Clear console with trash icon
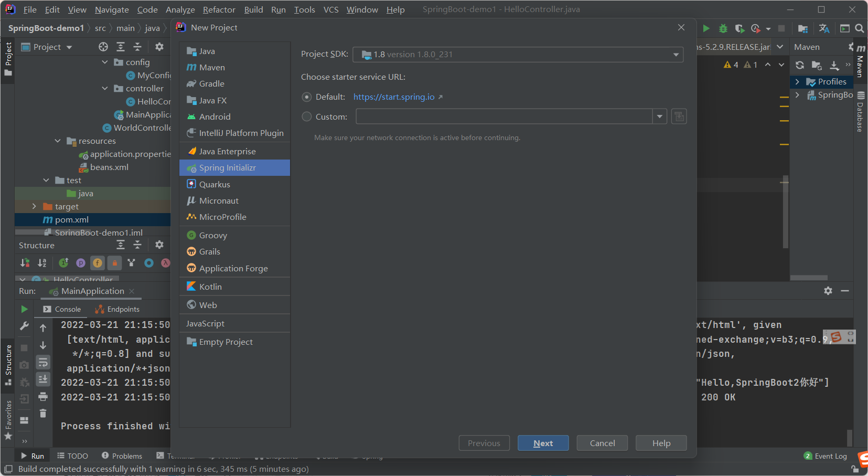The width and height of the screenshot is (868, 476). coord(43,414)
